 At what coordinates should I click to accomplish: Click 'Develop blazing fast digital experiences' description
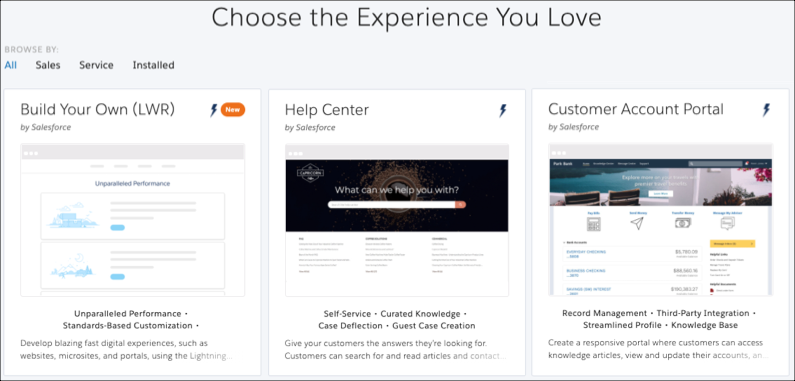pyautogui.click(x=127, y=350)
